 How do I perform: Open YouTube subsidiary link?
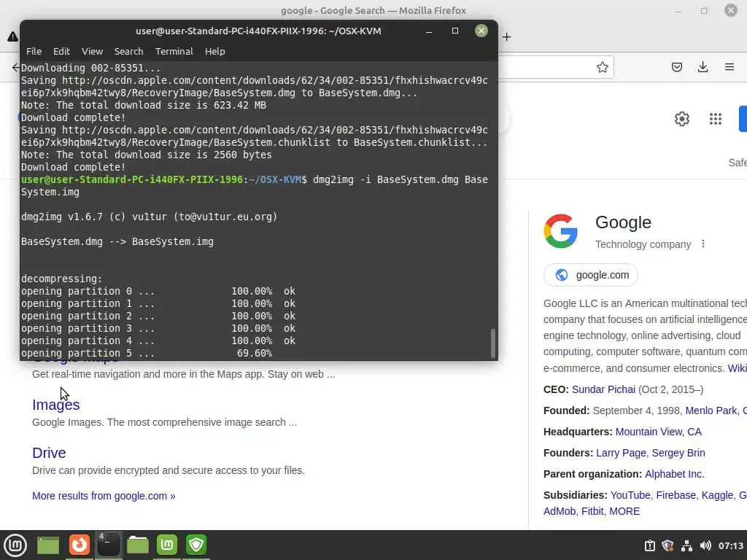click(630, 495)
